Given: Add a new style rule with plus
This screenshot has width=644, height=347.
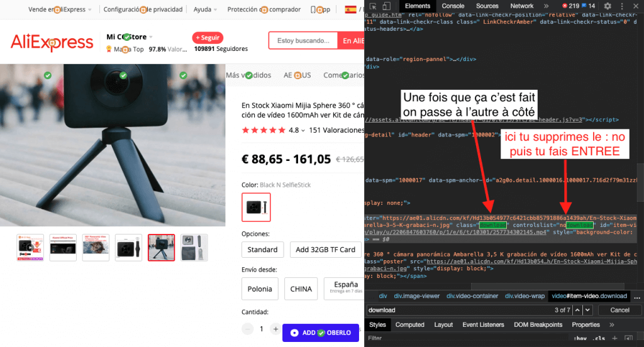Looking at the screenshot, I should point(614,338).
